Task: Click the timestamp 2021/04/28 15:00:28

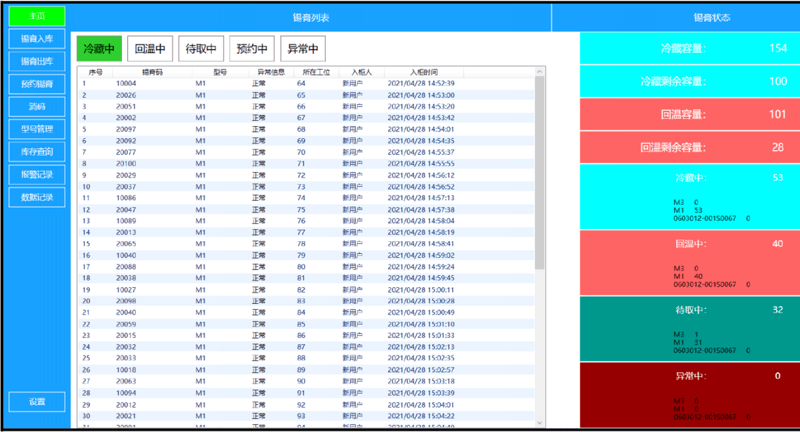Action: (x=421, y=301)
